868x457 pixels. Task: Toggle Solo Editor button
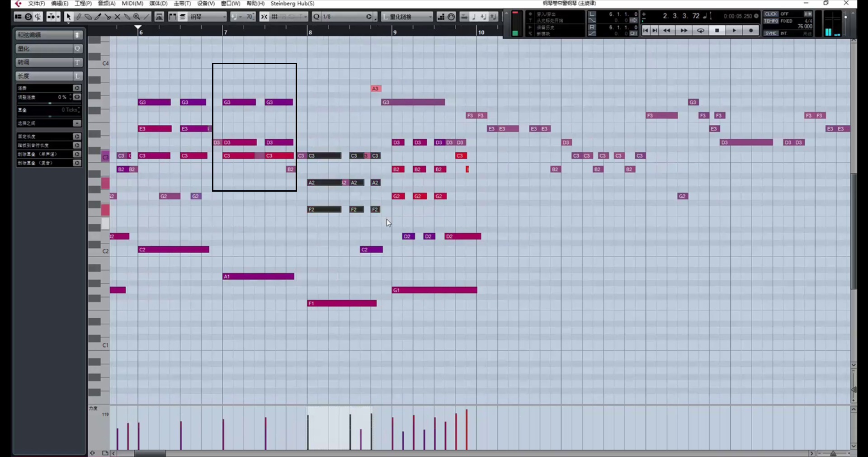[x=28, y=17]
